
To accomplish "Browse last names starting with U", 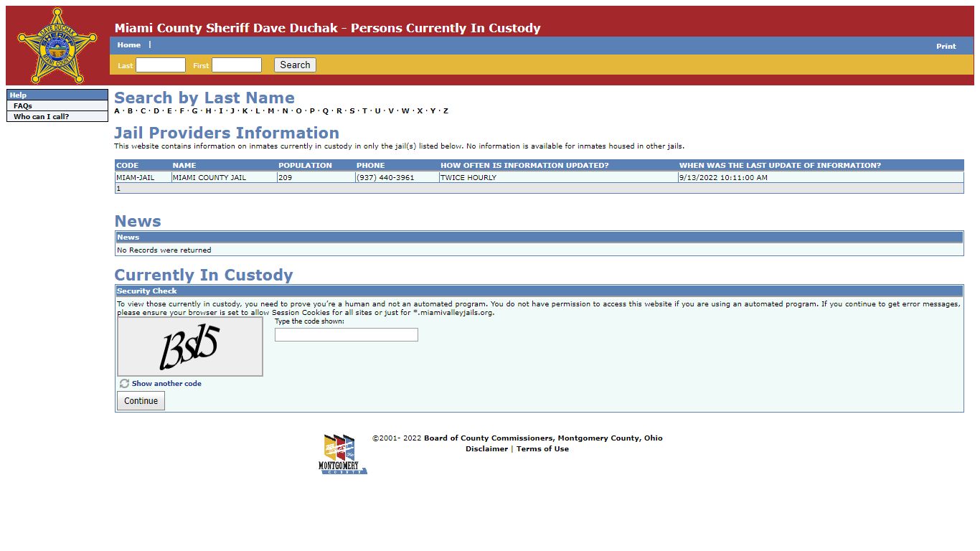I will (377, 111).
